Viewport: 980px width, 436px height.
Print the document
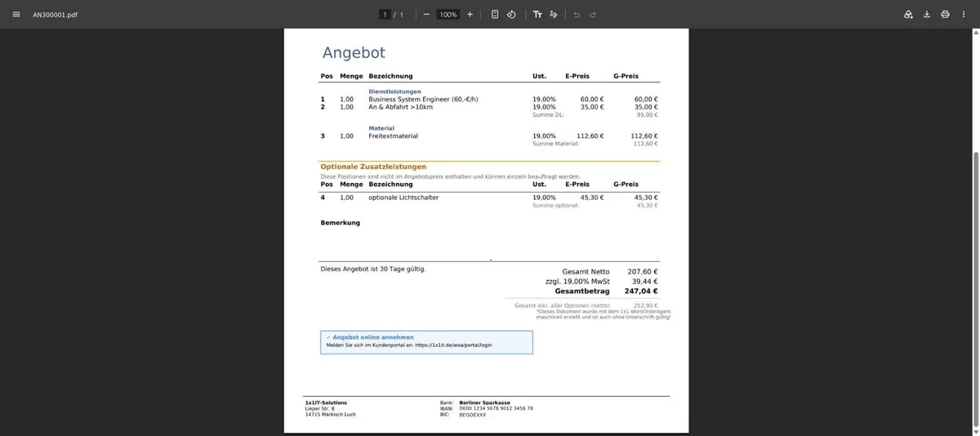click(945, 15)
